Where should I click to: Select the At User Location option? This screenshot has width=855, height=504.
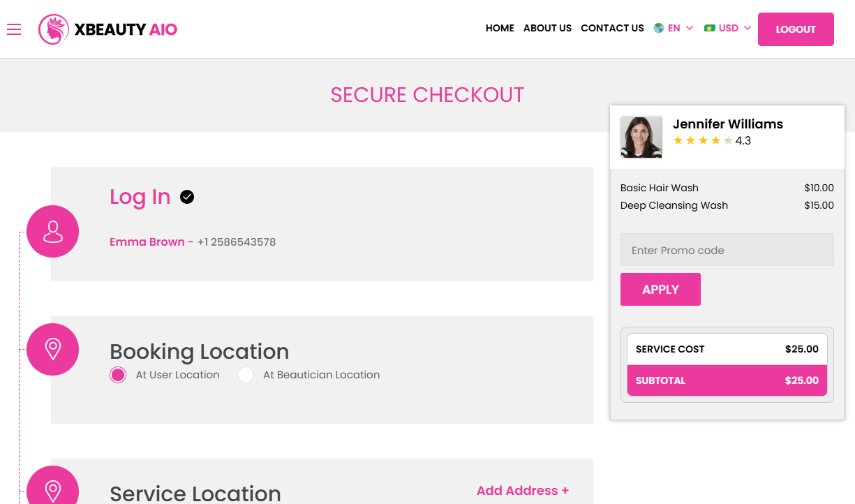click(x=118, y=375)
